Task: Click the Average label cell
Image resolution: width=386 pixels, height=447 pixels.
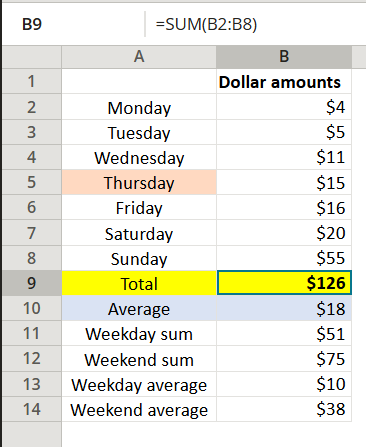Action: tap(139, 308)
